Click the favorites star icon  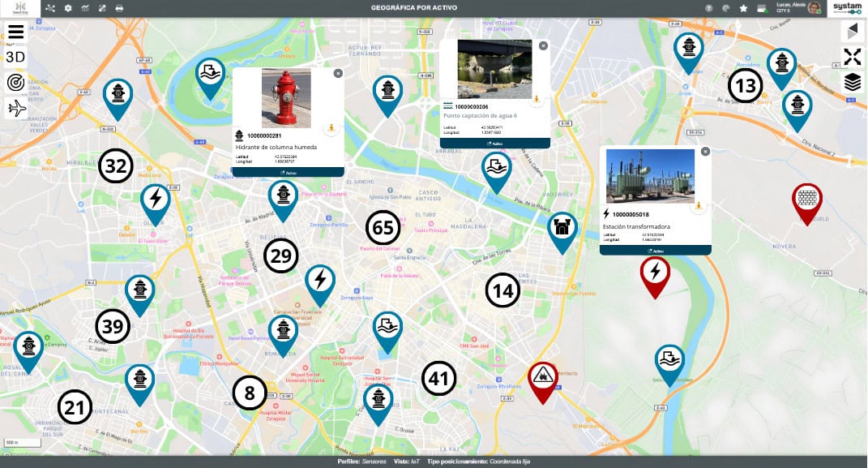coord(743,8)
